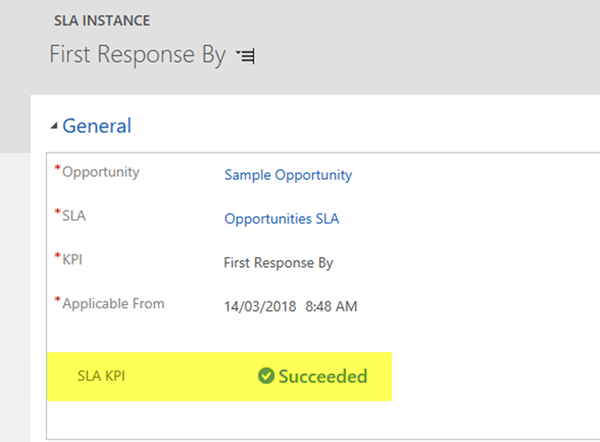Image resolution: width=600 pixels, height=442 pixels.
Task: Select the Applicable From field label
Action: click(113, 303)
